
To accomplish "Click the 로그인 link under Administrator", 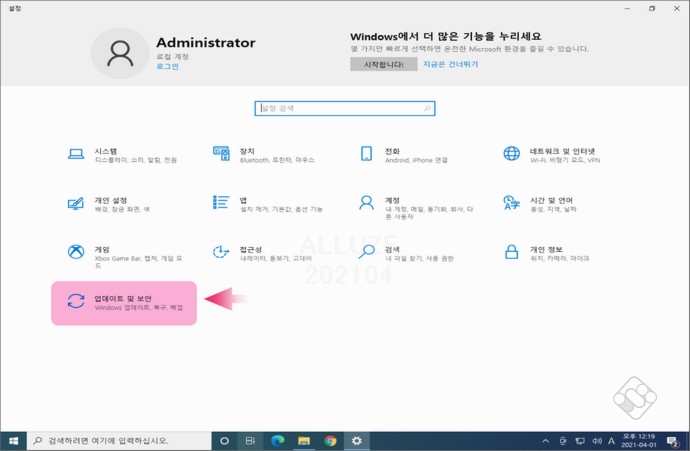I will pyautogui.click(x=168, y=66).
